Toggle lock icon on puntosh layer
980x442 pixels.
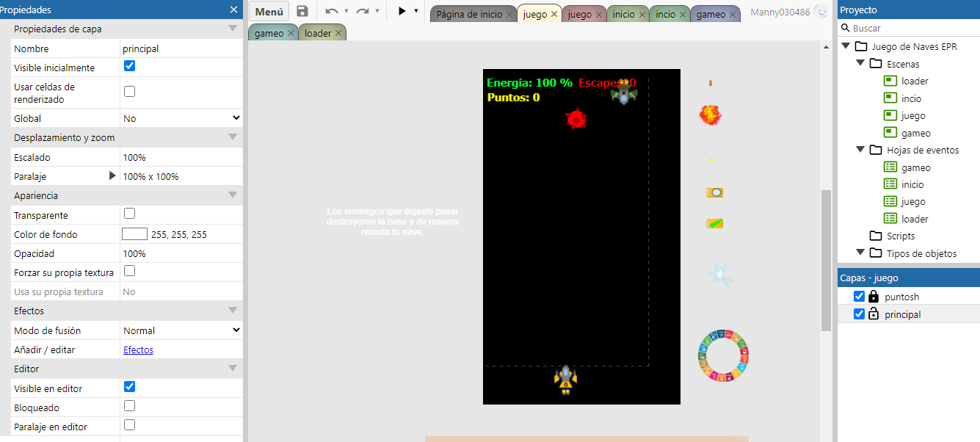point(874,297)
